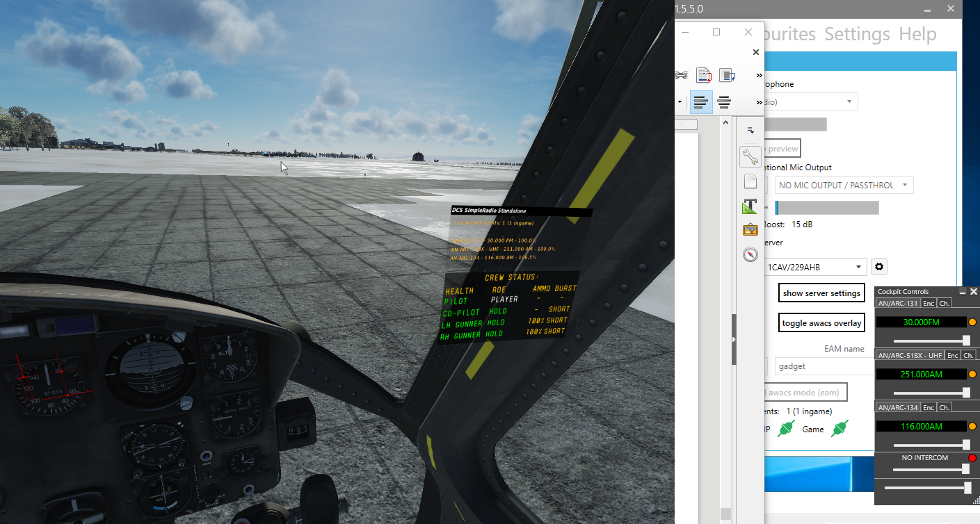Image resolution: width=980 pixels, height=524 pixels.
Task: Adjust the AN/ARC-51BX volume slider
Action: tap(931, 392)
